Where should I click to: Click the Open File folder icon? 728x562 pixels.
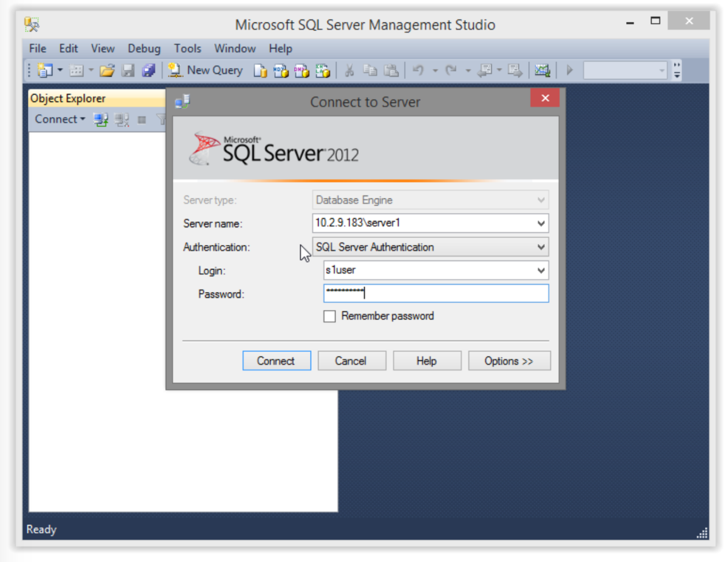click(107, 70)
